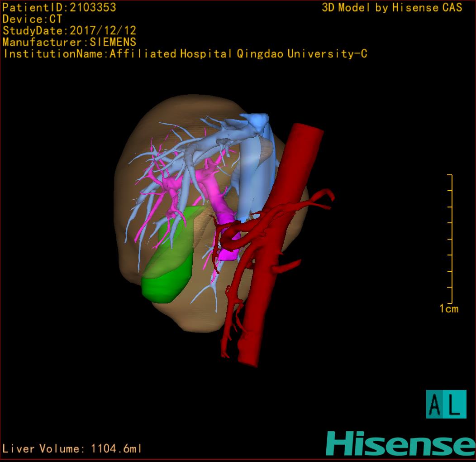Click the Hisense logo
The width and height of the screenshot is (476, 462).
[x=400, y=444]
